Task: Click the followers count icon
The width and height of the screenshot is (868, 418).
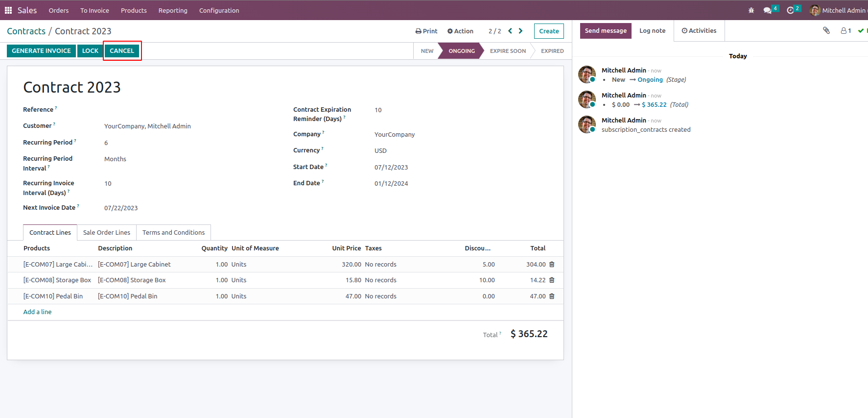Action: pos(846,30)
